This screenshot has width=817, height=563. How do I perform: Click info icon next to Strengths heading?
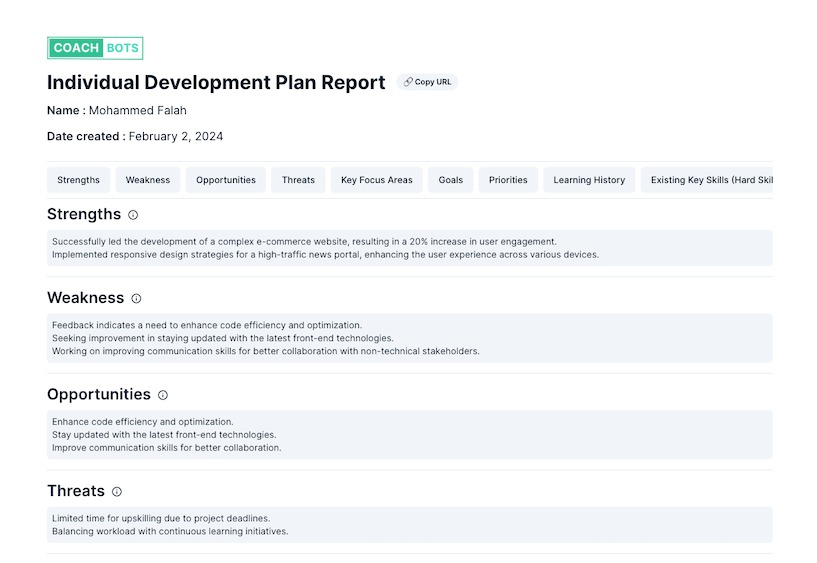click(x=133, y=215)
